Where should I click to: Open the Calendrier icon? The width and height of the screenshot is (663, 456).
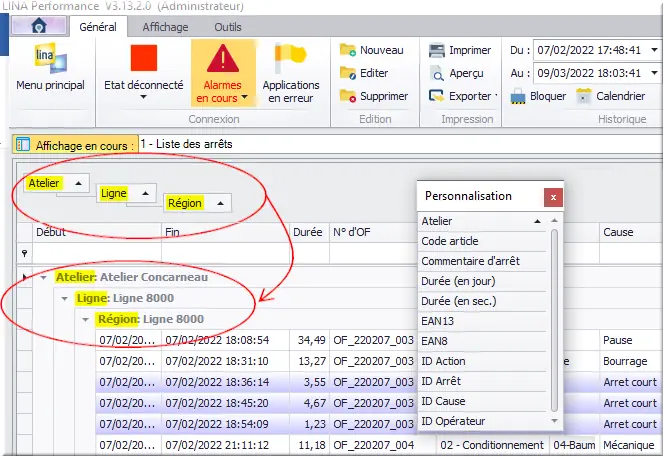tap(585, 96)
